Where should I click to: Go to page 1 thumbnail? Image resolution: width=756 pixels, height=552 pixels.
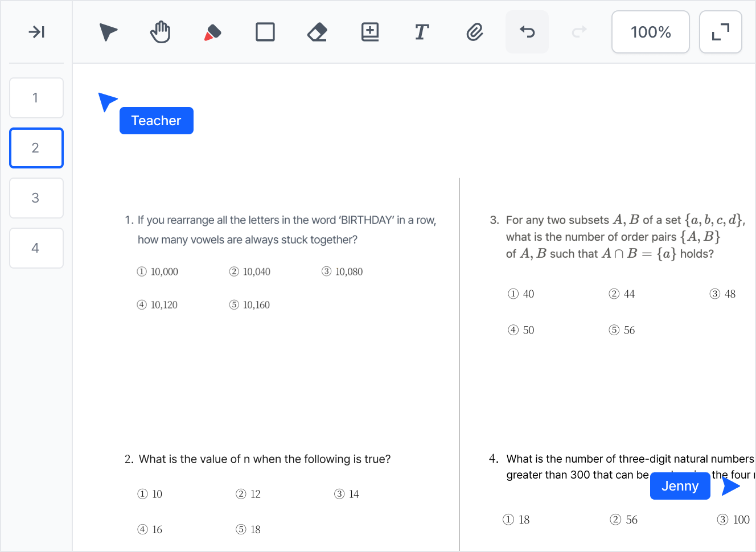point(36,98)
